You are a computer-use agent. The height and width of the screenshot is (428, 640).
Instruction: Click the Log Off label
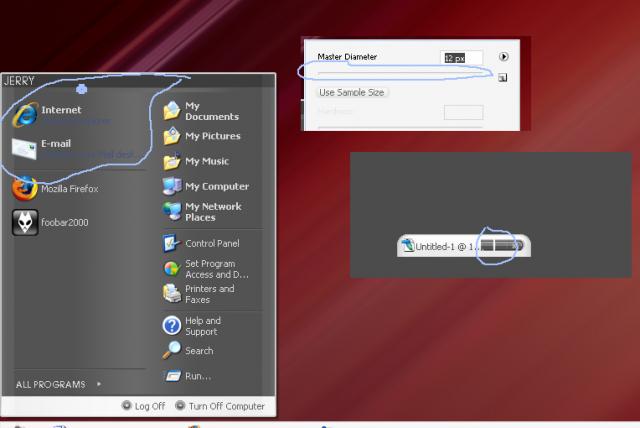(x=150, y=406)
